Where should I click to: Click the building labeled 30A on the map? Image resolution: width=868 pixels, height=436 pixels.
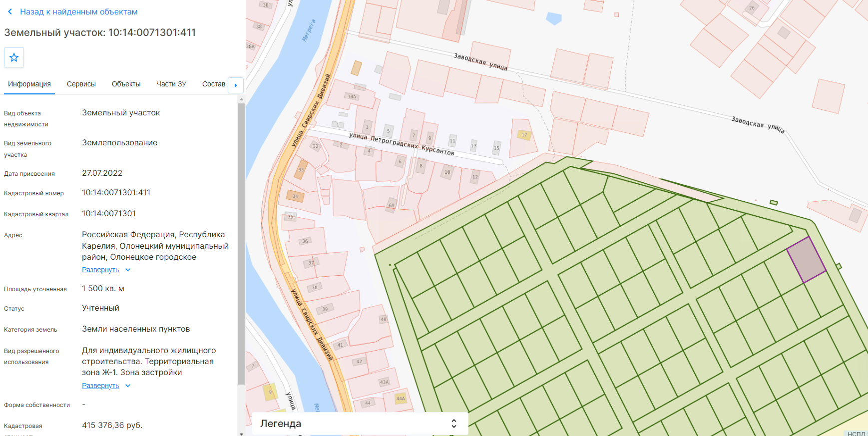pos(352,96)
